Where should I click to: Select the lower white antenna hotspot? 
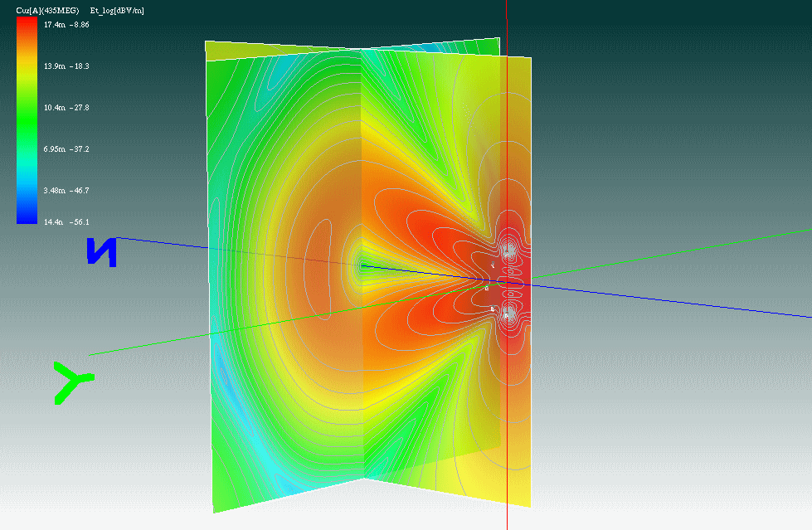[x=508, y=315]
